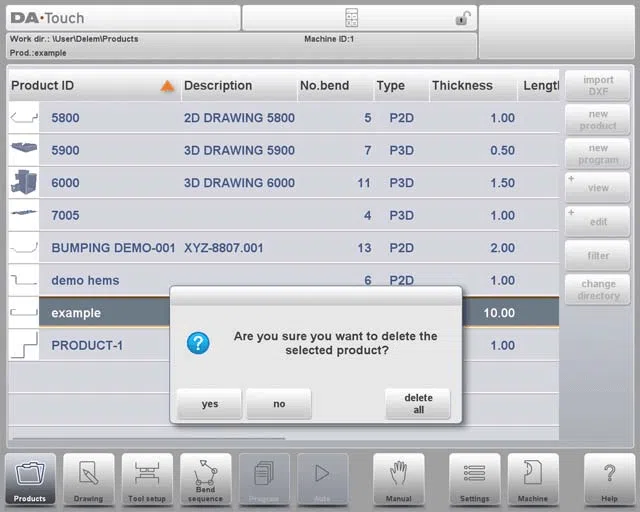Select product ID 6000
640x512 pixels.
click(x=65, y=183)
